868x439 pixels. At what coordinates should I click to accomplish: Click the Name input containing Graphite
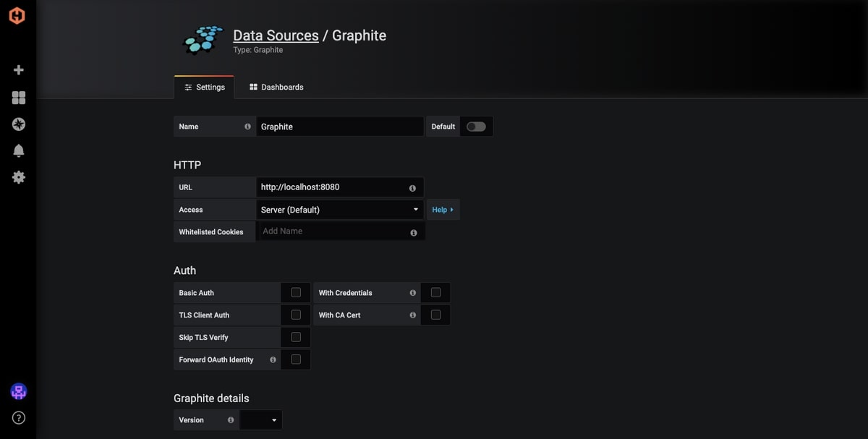point(340,127)
